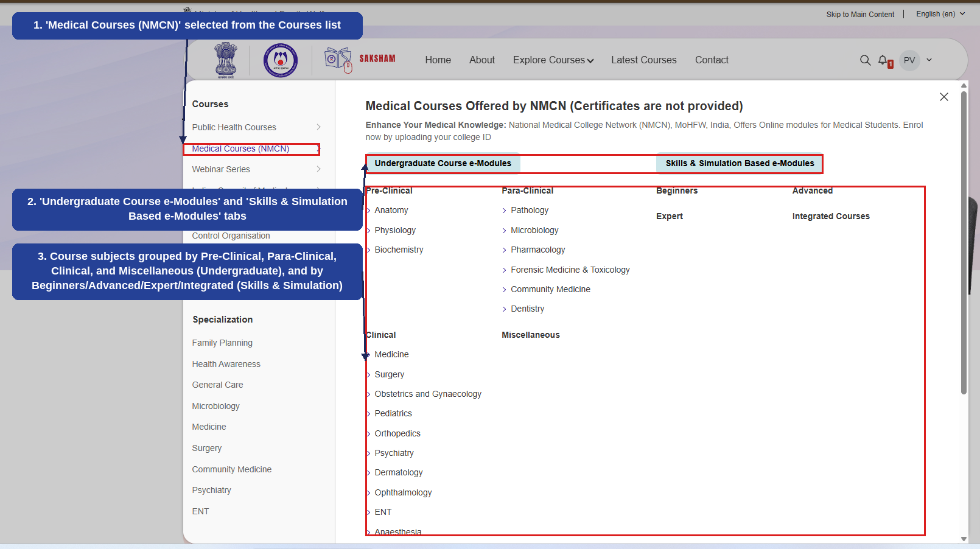Click Integrated Courses heading
Viewport: 980px width, 549px height.
(x=831, y=216)
